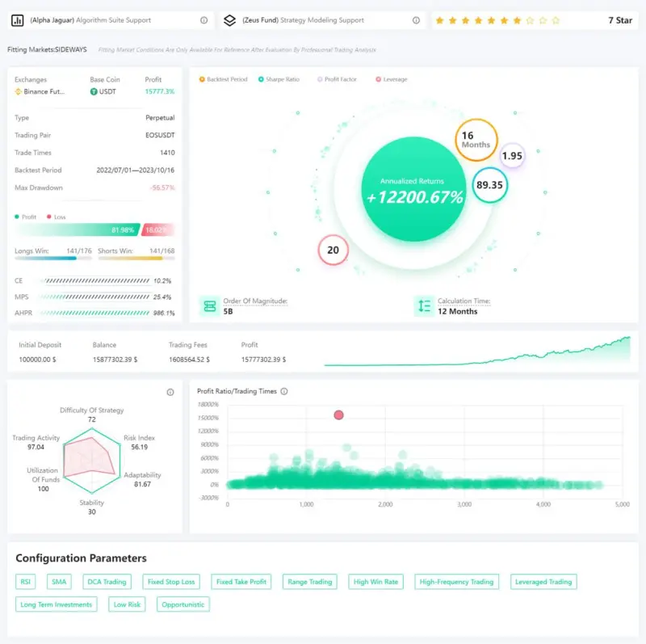Image resolution: width=646 pixels, height=644 pixels.
Task: Click the Zeus Fund layers icon
Action: 229,20
